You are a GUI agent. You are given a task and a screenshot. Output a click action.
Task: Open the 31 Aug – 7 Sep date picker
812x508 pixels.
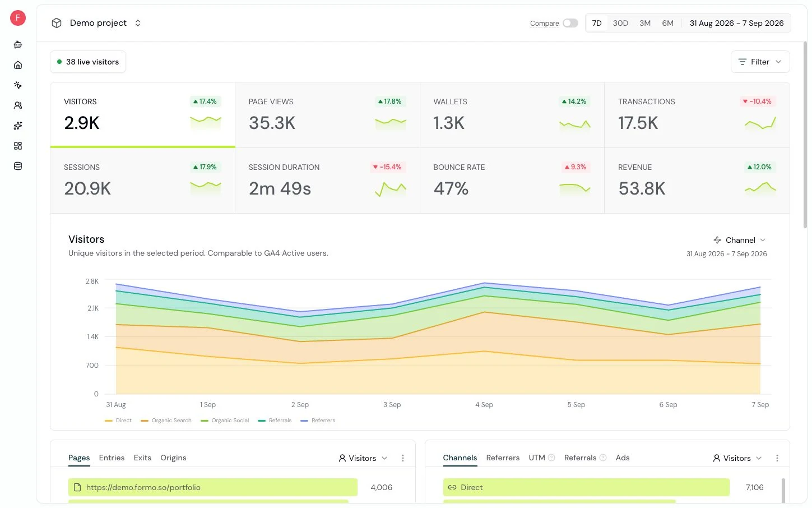click(x=736, y=23)
